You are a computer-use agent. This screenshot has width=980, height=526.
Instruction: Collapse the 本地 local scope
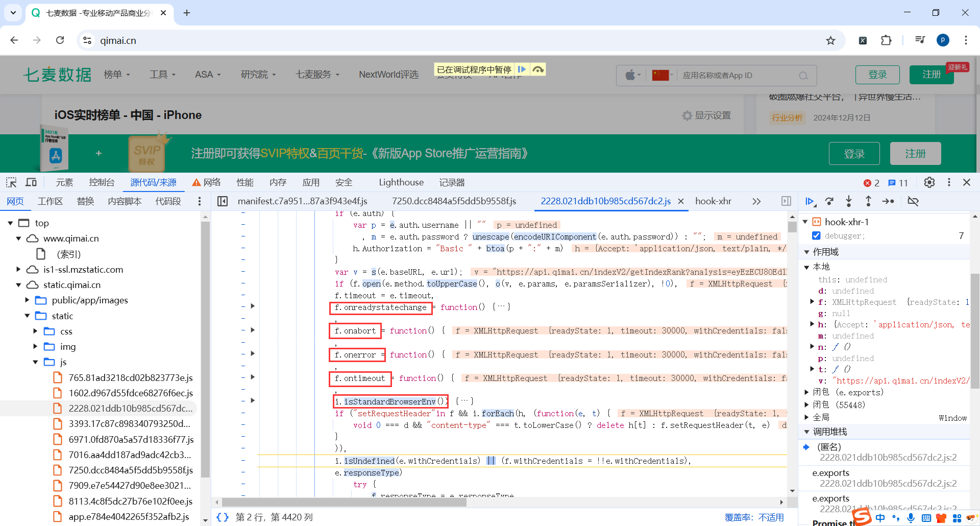(x=806, y=267)
